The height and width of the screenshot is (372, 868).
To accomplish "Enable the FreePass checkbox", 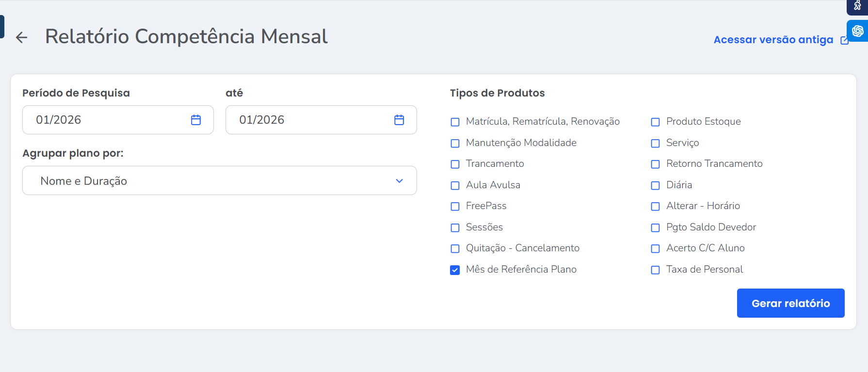I will 455,207.
